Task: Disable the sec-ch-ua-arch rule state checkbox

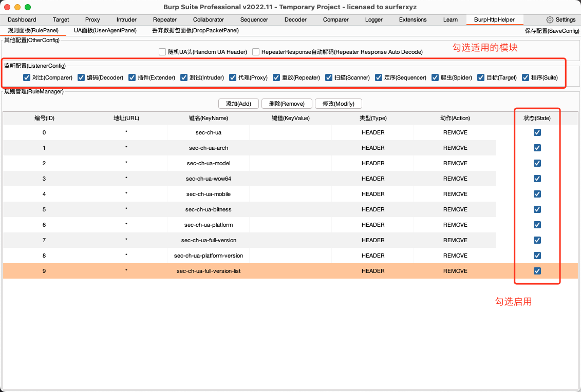Action: tap(537, 148)
